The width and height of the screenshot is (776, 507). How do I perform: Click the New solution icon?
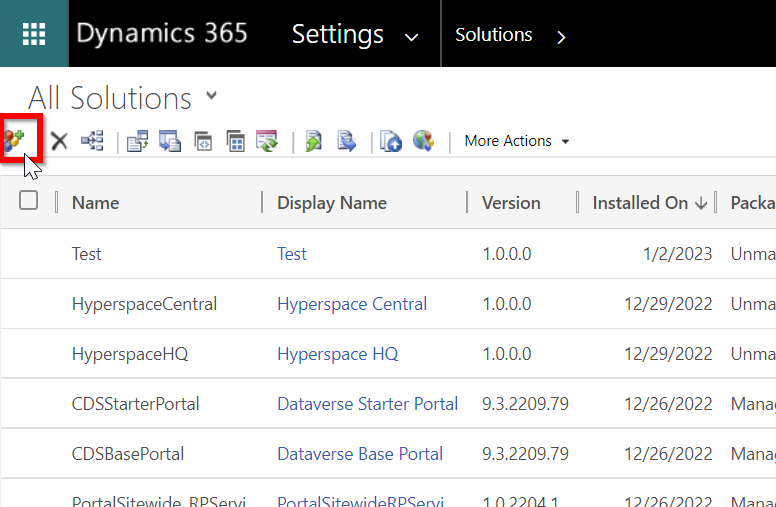point(15,140)
